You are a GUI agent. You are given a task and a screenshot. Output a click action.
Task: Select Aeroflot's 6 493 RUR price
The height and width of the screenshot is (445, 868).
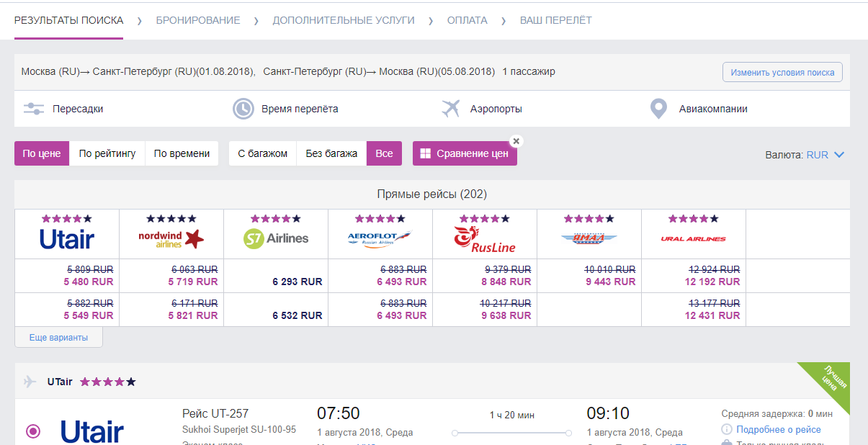pyautogui.click(x=401, y=282)
